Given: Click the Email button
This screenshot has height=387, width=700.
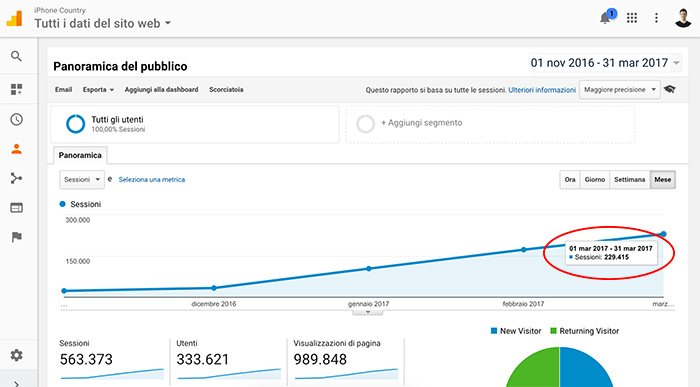Looking at the screenshot, I should pyautogui.click(x=63, y=90).
